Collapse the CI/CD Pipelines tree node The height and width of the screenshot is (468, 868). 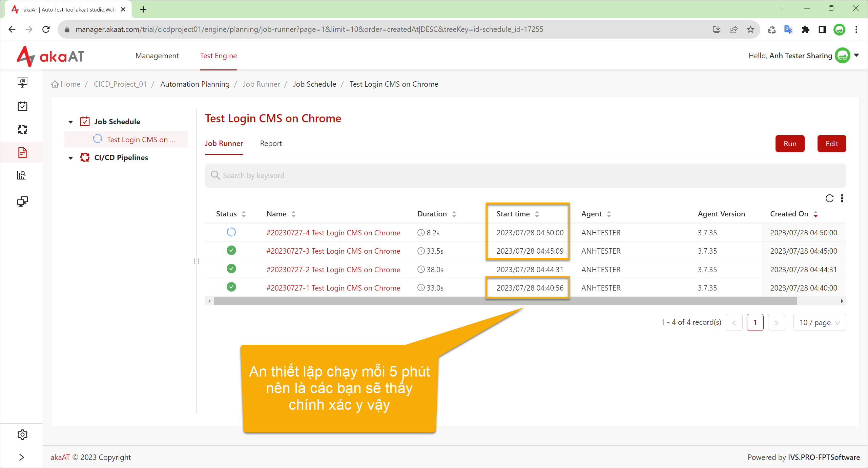tap(70, 158)
